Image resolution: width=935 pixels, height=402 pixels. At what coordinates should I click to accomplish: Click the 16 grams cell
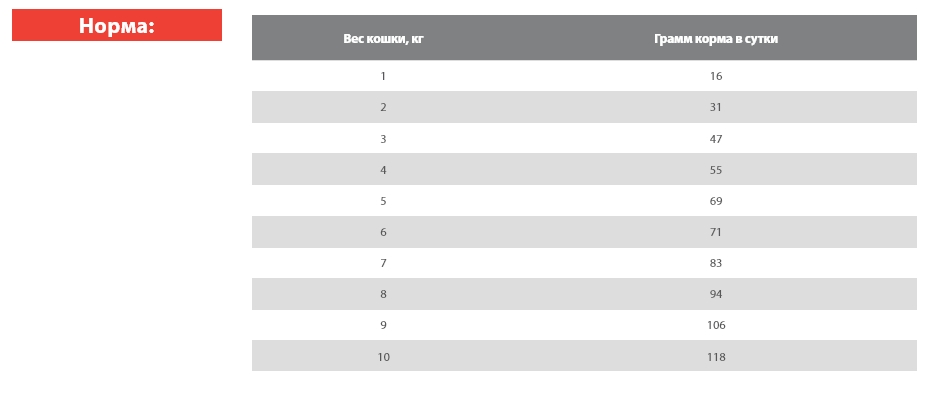[x=715, y=76]
